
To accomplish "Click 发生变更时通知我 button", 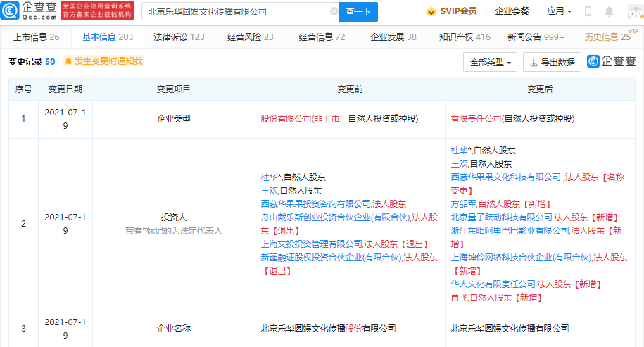I will [103, 61].
